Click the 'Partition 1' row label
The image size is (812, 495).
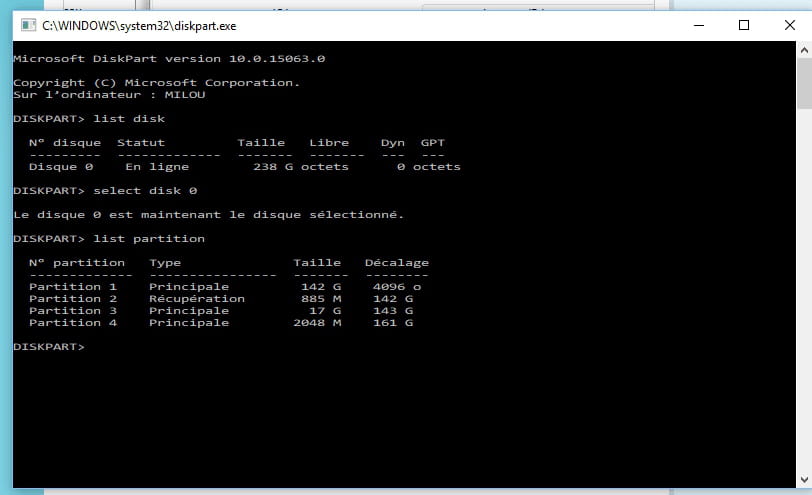point(73,287)
